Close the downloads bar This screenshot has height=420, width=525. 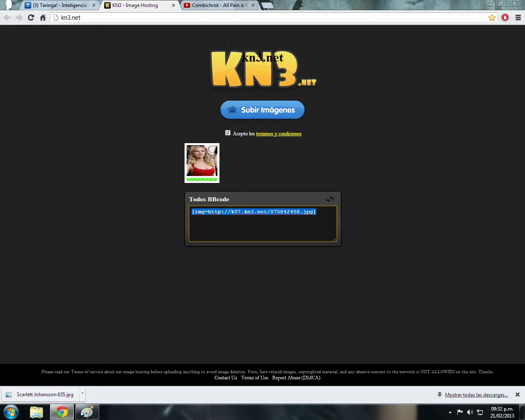click(x=518, y=395)
